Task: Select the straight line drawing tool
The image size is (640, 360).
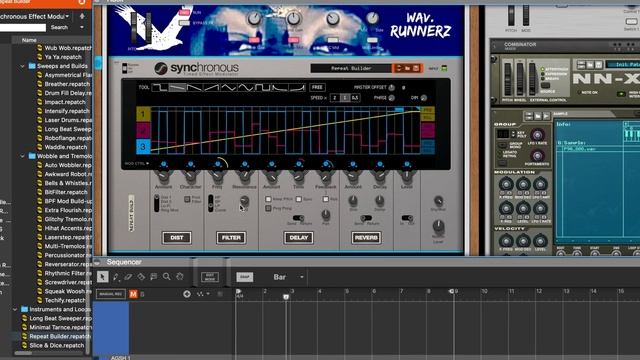Action: point(177,87)
